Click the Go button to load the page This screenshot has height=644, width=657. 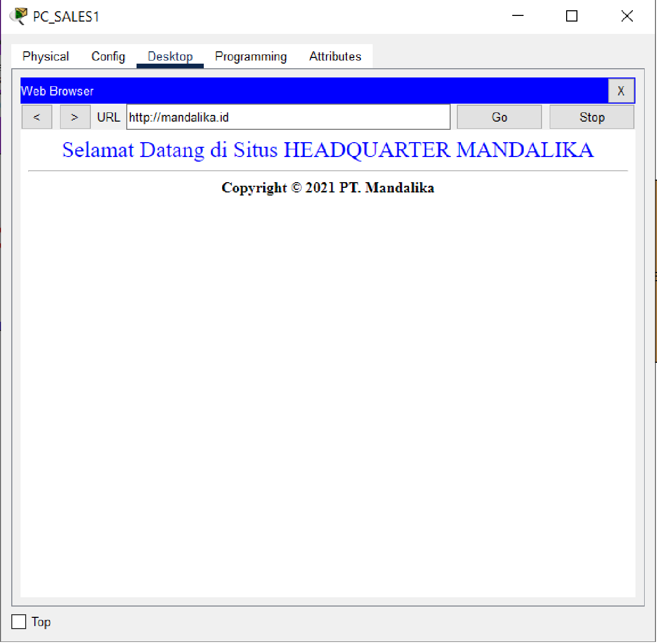pyautogui.click(x=498, y=116)
